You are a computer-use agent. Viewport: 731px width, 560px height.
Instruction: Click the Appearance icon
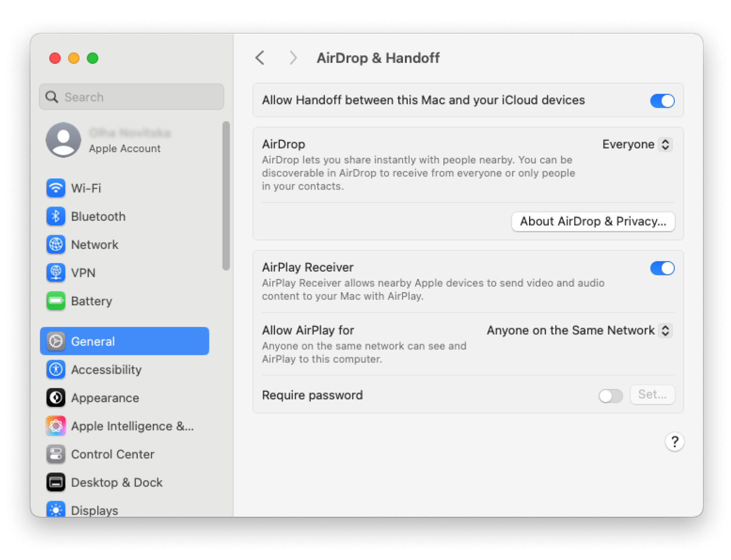point(56,398)
